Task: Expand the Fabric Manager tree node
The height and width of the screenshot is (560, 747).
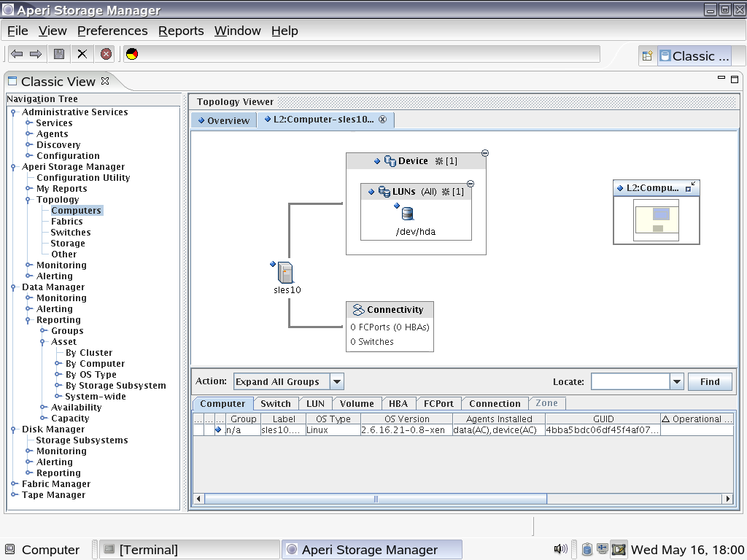Action: point(14,484)
